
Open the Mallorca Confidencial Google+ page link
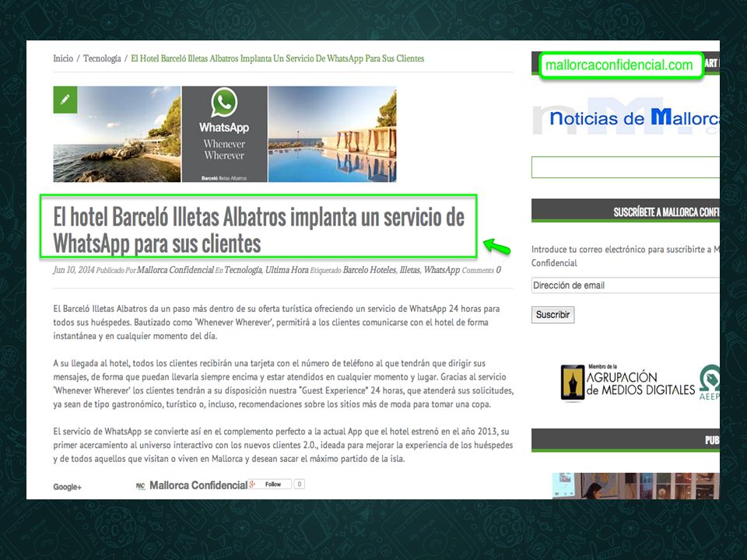coord(198,485)
